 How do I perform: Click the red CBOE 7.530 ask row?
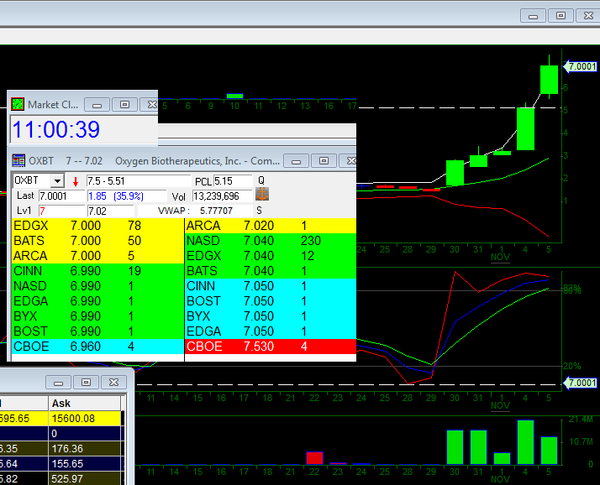tap(270, 347)
